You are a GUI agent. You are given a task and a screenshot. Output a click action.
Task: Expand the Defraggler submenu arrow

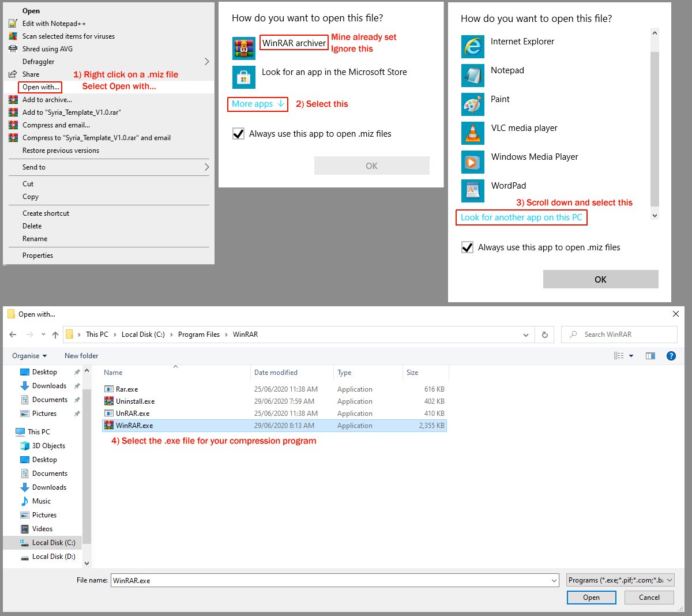click(206, 62)
